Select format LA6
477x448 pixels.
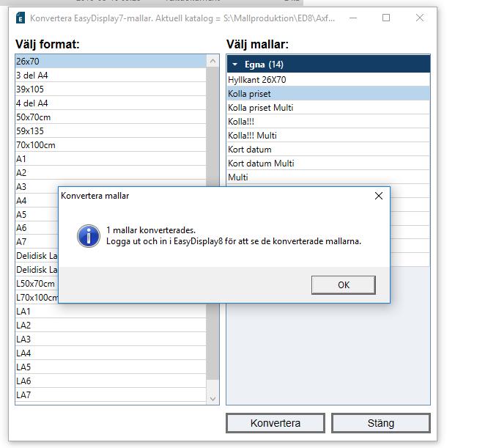[x=111, y=381]
